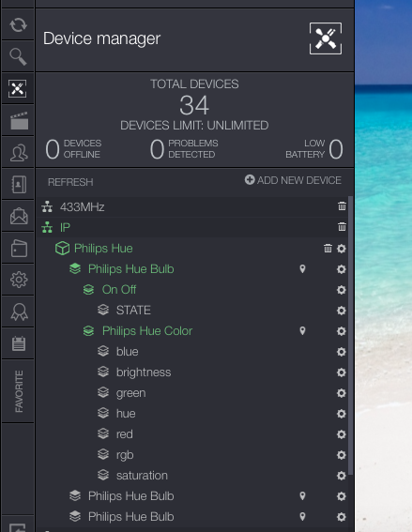Select the rgb channel entry
This screenshot has width=412, height=532.
click(125, 455)
